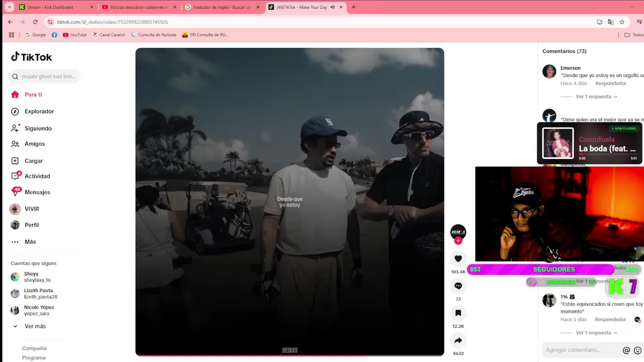Expand Ver 1 respuesta under Emerson

tap(596, 97)
